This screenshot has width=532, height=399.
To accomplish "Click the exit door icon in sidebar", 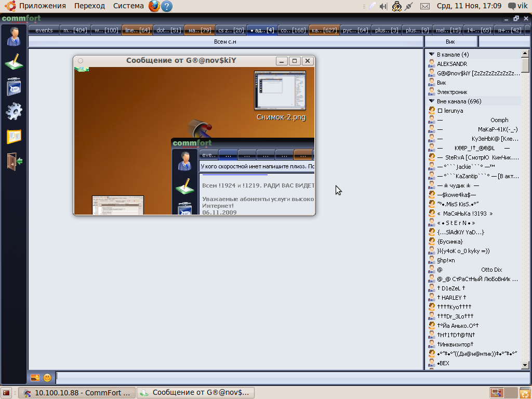I will click(14, 161).
